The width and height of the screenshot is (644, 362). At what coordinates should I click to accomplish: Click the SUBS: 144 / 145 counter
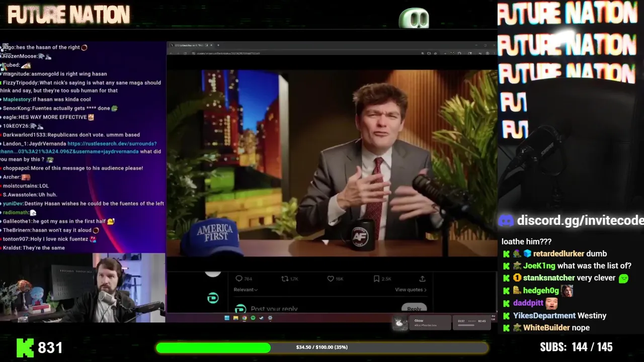point(576,347)
